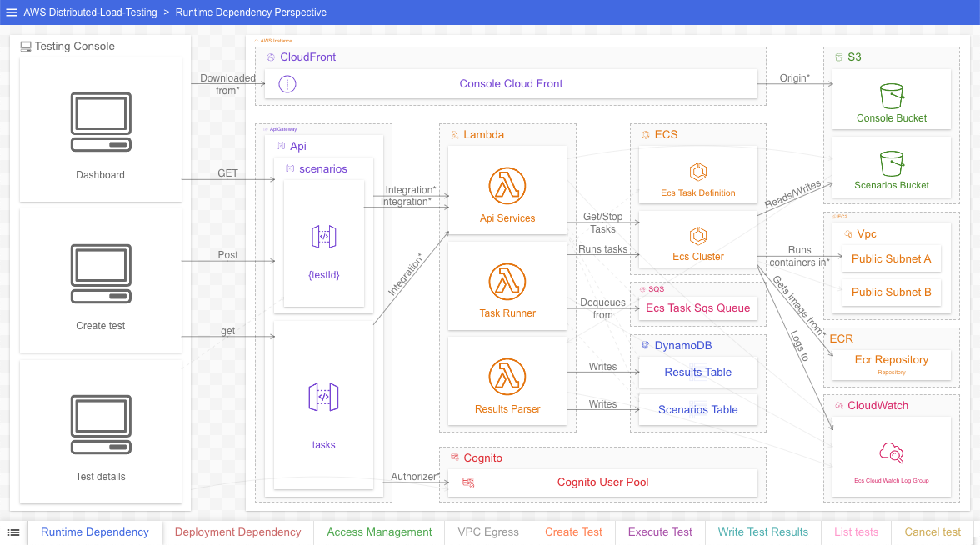This screenshot has height=545, width=980.
Task: Click the Gets image from* edge label
Action: coord(799,306)
